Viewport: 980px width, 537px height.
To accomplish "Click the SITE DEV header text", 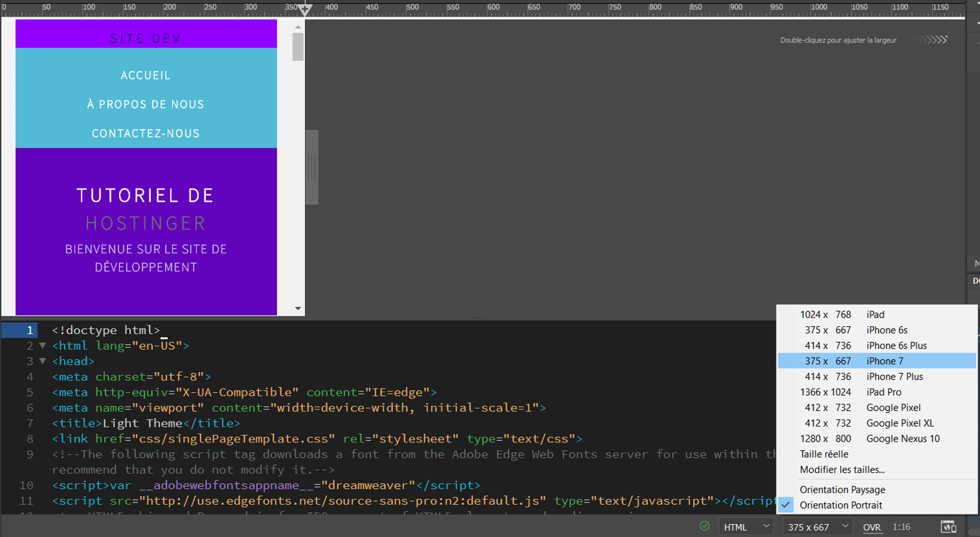I will point(146,39).
